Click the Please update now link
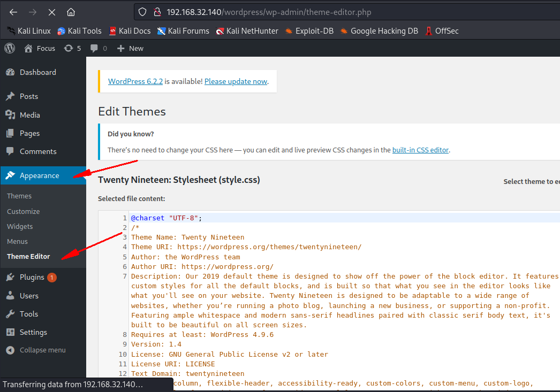 [236, 81]
